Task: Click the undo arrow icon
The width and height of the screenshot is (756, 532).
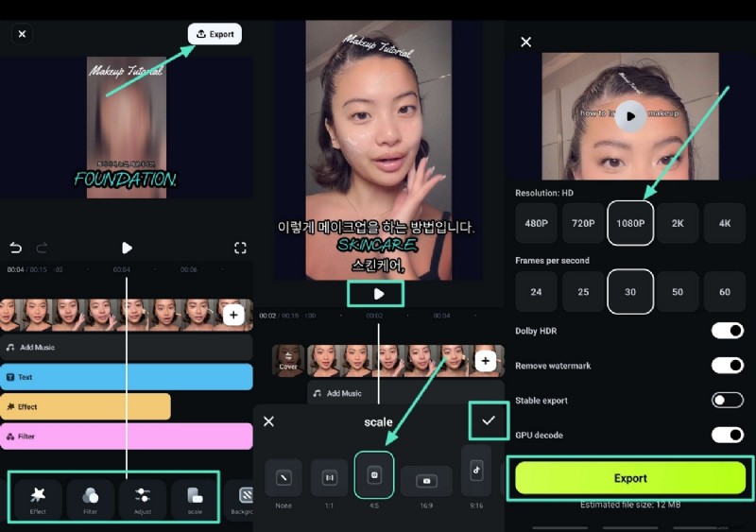Action: click(16, 248)
